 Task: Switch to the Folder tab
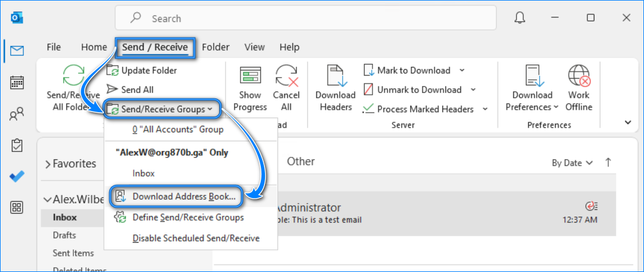[215, 47]
